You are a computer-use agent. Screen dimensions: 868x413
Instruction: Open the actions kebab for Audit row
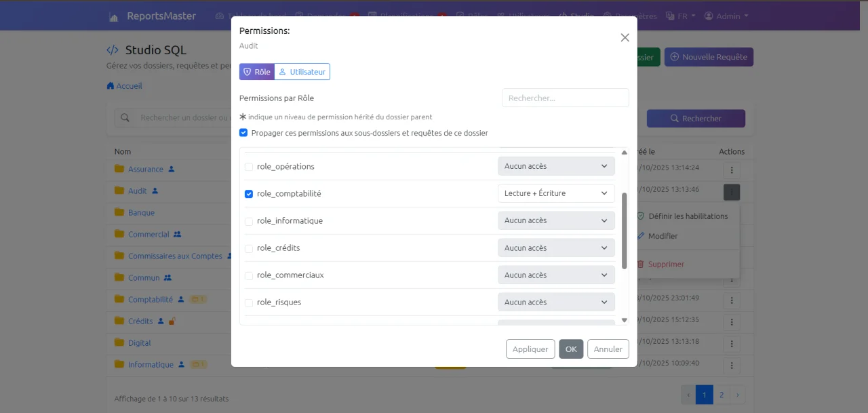pyautogui.click(x=731, y=192)
